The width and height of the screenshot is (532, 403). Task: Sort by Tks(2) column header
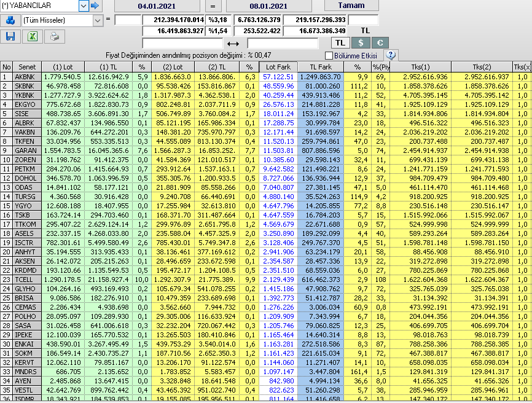[482, 67]
